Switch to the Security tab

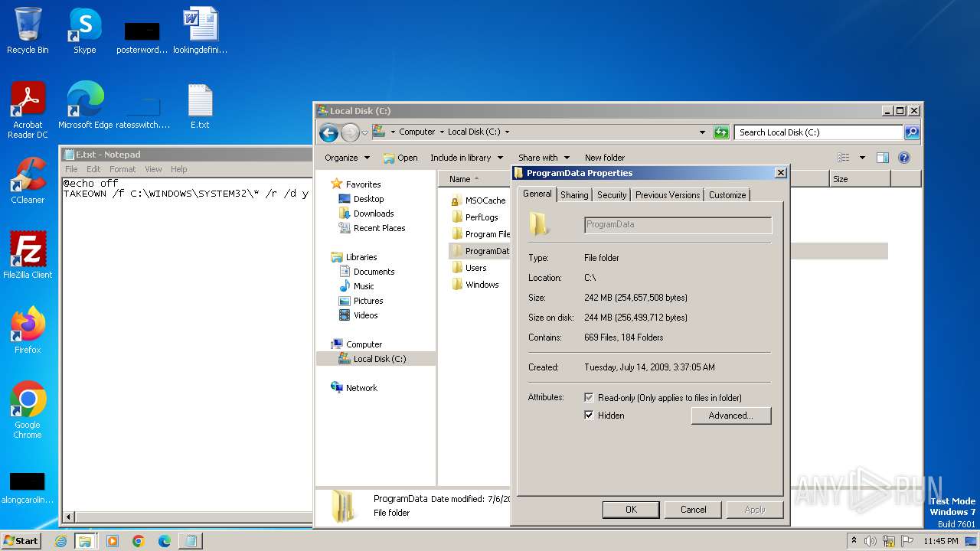[x=612, y=195]
